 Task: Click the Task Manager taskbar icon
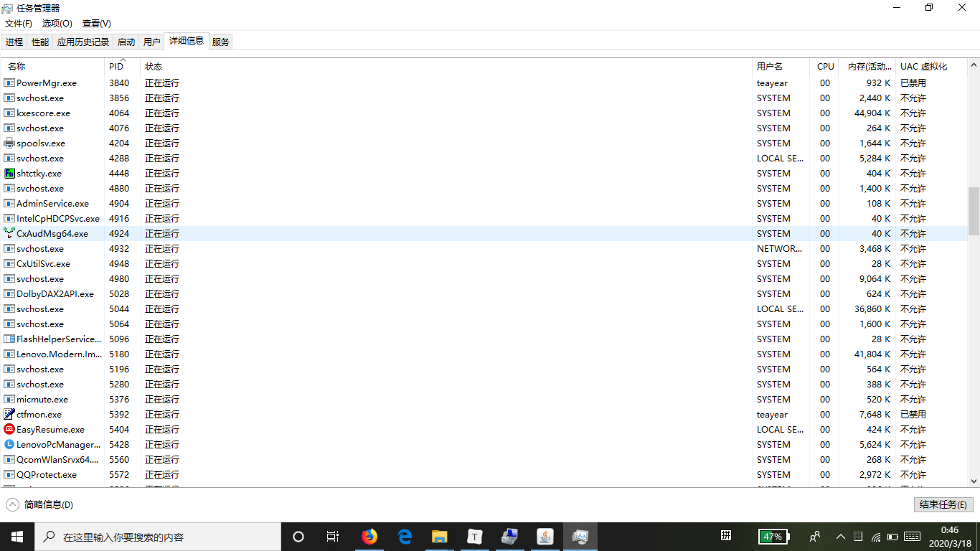[x=580, y=537]
